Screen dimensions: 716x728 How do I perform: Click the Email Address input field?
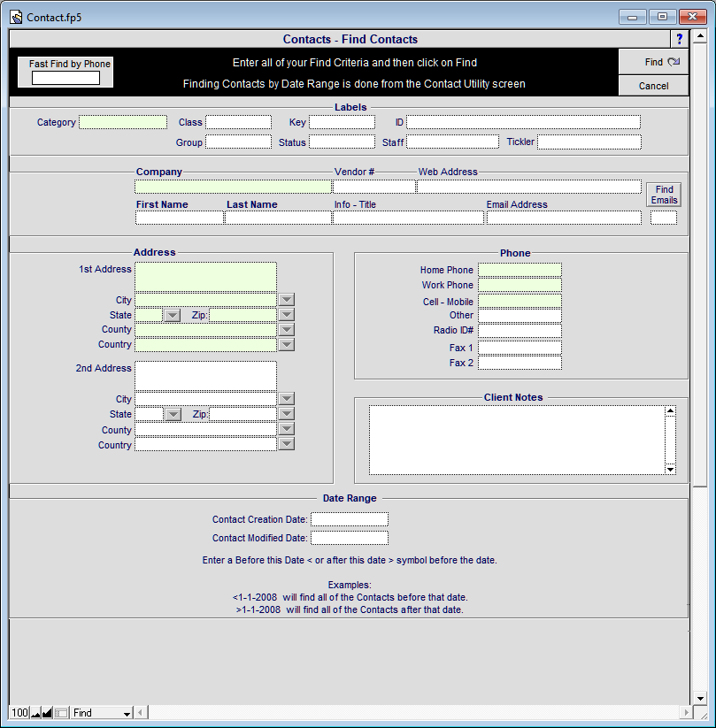coord(564,218)
